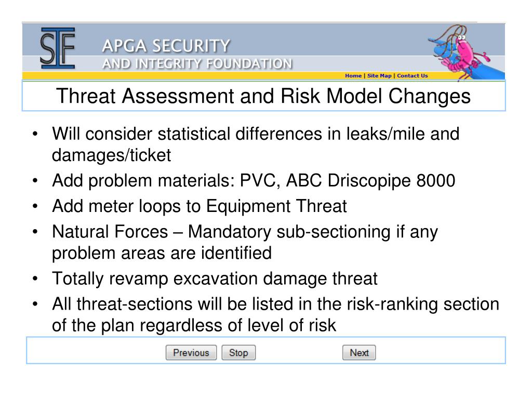Image resolution: width=532 pixels, height=399 pixels.
Task: Go to the Previous slide
Action: tap(191, 353)
